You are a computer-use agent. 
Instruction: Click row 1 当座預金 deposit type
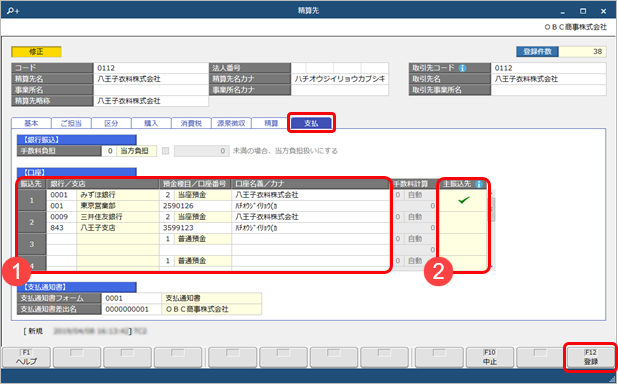tap(203, 195)
